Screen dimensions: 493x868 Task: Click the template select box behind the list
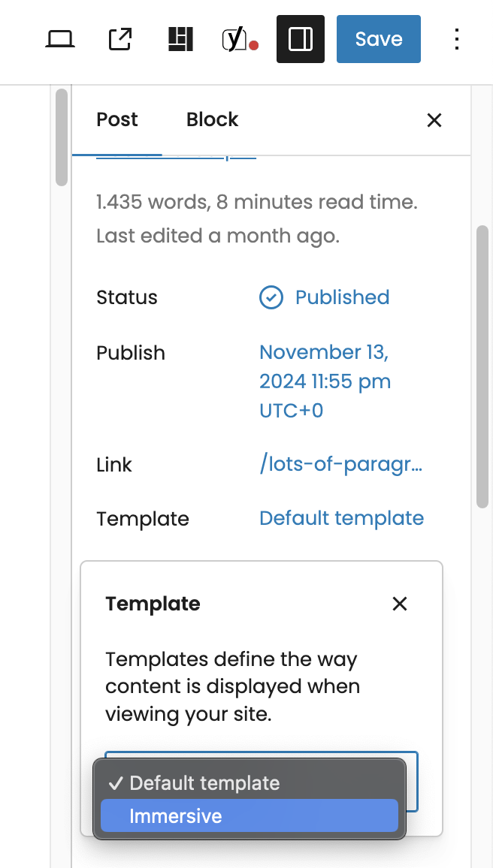[410, 781]
